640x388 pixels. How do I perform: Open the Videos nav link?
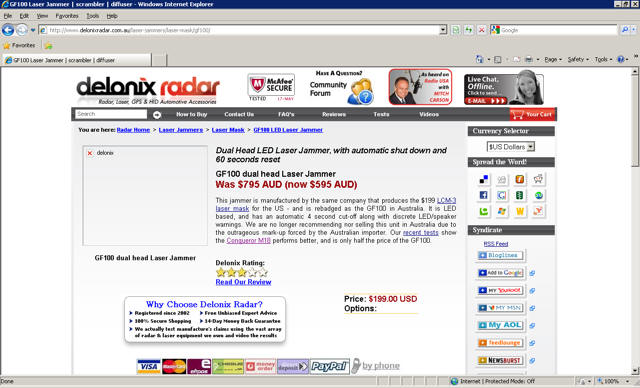click(x=429, y=115)
